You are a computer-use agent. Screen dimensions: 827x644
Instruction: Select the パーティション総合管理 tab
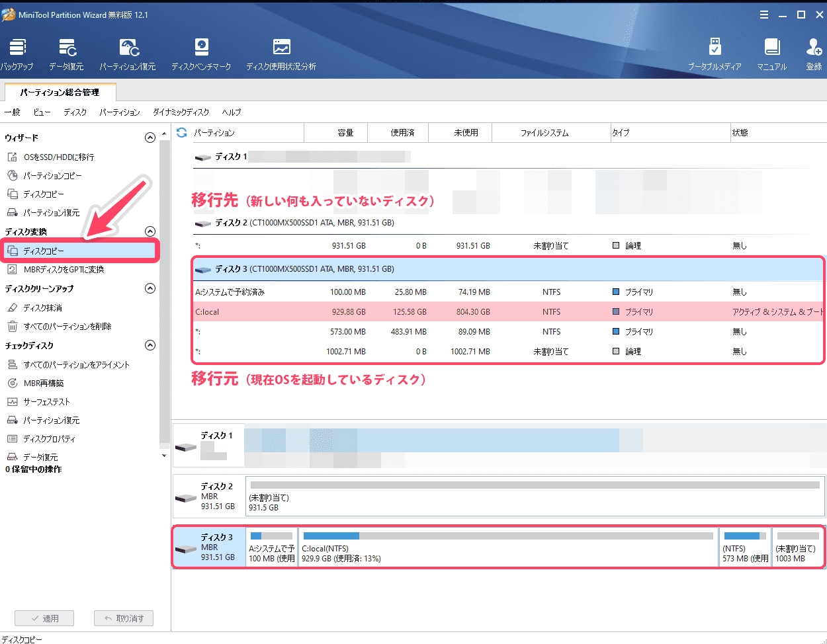click(x=60, y=92)
